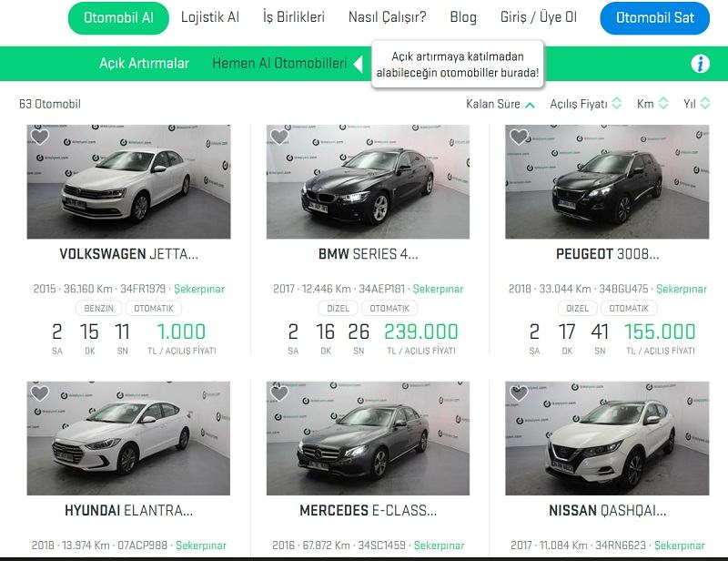Click the blue Otomobil Sat button
Image resolution: width=728 pixels, height=561 pixels.
654,17
